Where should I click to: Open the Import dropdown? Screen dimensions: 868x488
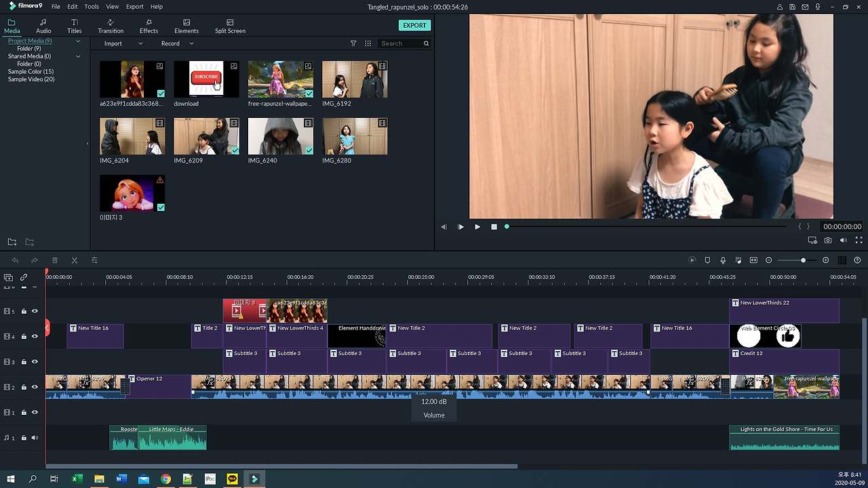tap(123, 43)
